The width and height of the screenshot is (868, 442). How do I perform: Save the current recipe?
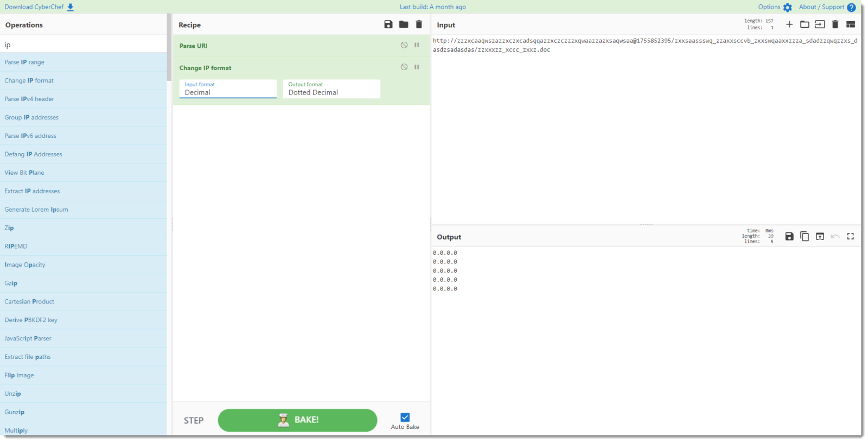click(x=388, y=24)
